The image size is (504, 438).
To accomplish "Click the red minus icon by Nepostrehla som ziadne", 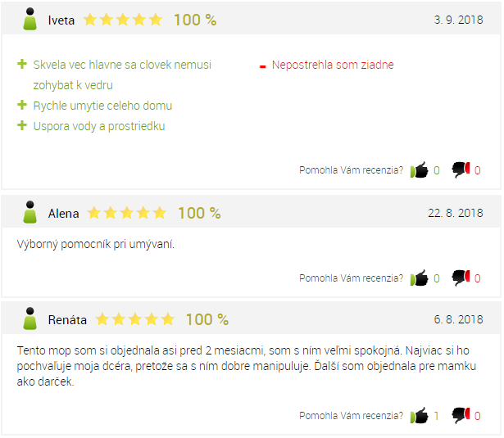I will pos(262,67).
